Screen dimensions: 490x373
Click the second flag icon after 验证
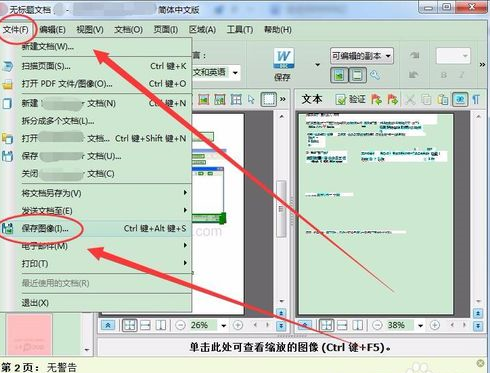392,99
